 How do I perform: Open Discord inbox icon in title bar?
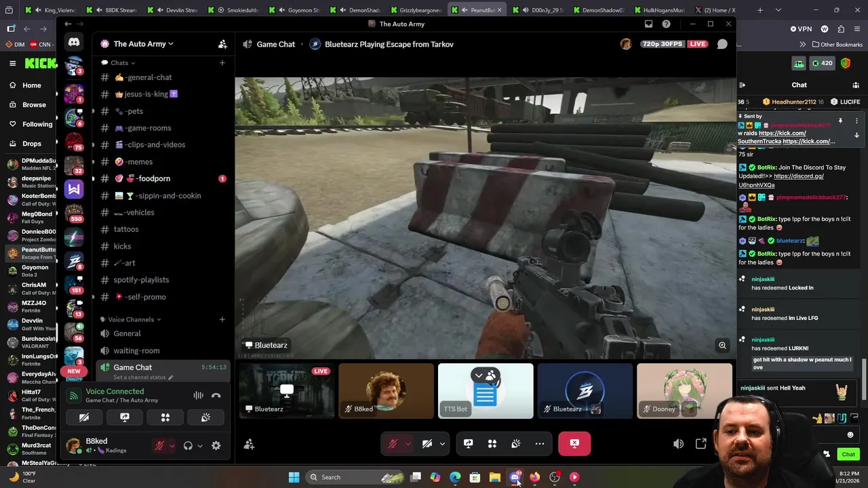[648, 24]
